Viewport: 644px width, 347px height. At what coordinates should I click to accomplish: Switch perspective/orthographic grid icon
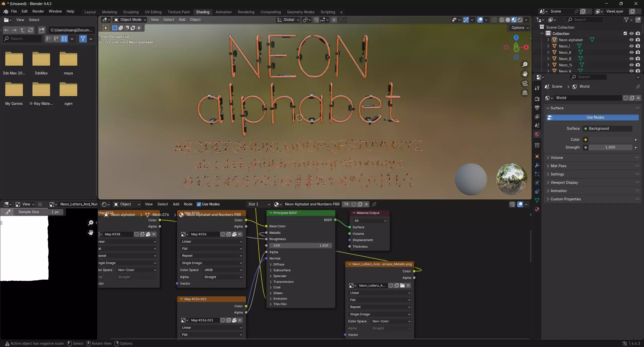tap(525, 93)
